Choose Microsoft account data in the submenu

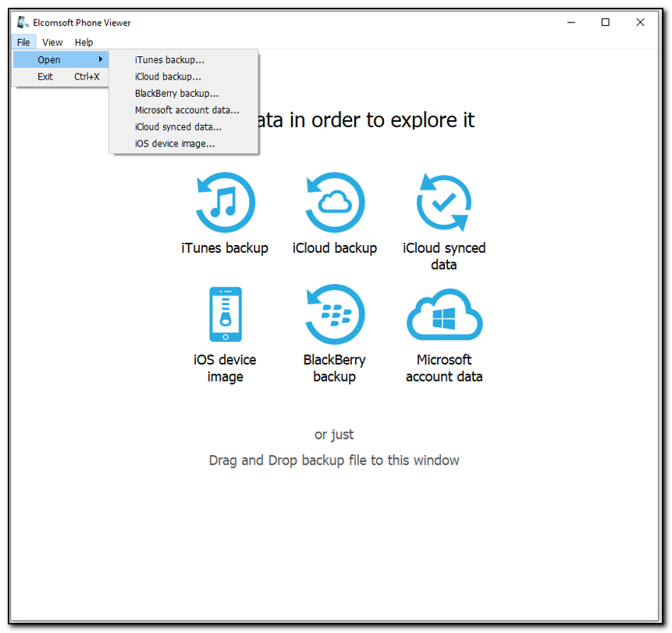187,110
